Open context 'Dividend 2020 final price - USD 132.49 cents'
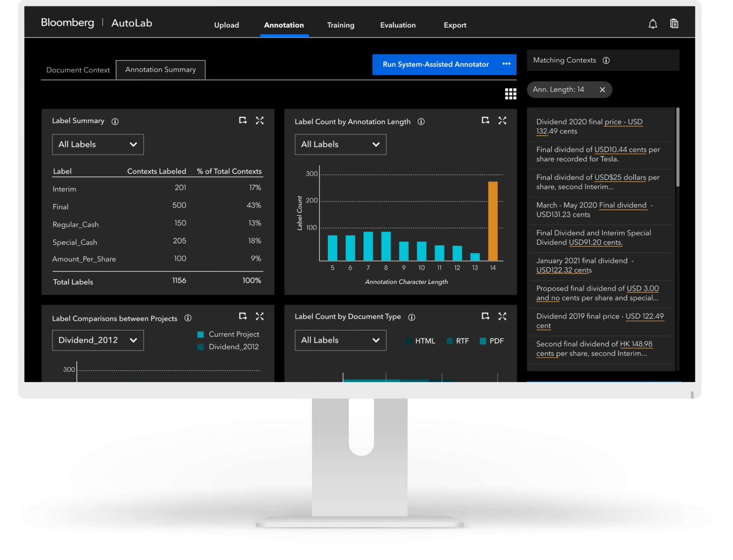 (x=601, y=127)
